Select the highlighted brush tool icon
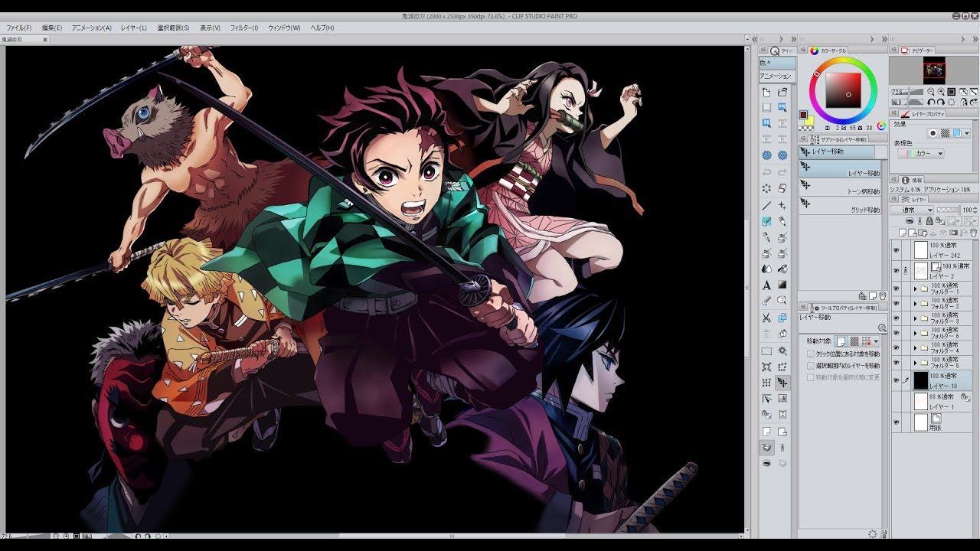This screenshot has width=980, height=551. coord(766,221)
